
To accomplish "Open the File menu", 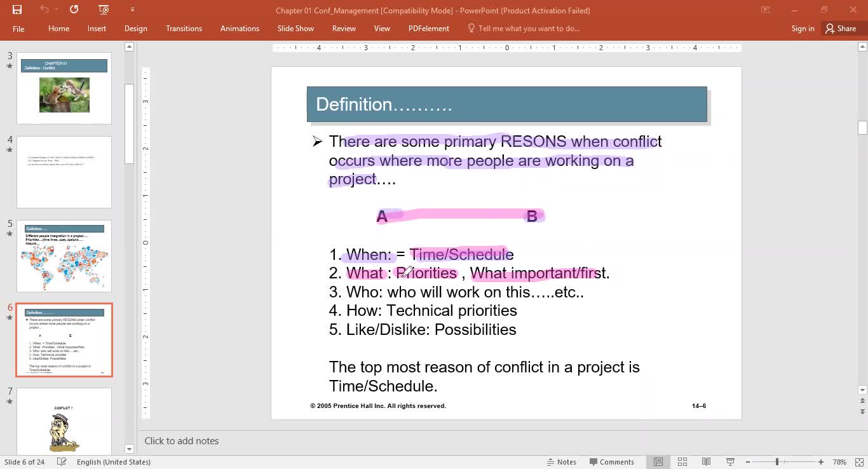I will 18,29.
